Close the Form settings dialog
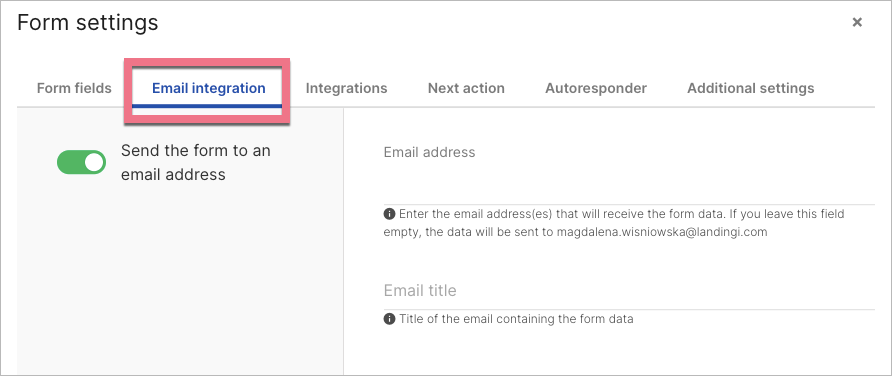This screenshot has height=376, width=892. pyautogui.click(x=857, y=22)
